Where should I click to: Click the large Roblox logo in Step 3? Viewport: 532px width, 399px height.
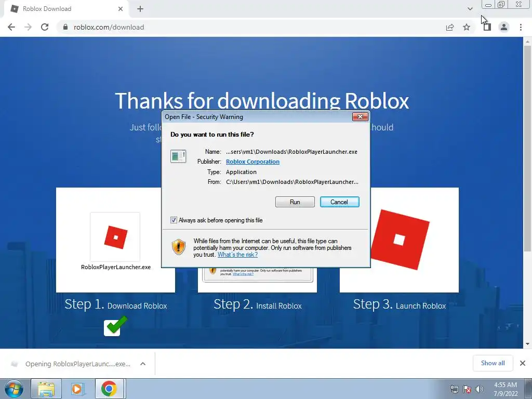pos(400,240)
